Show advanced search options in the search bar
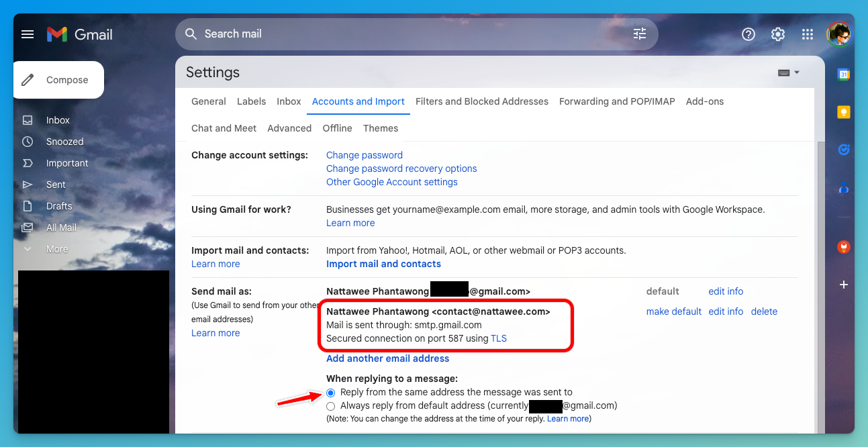Image resolution: width=868 pixels, height=447 pixels. pyautogui.click(x=639, y=34)
